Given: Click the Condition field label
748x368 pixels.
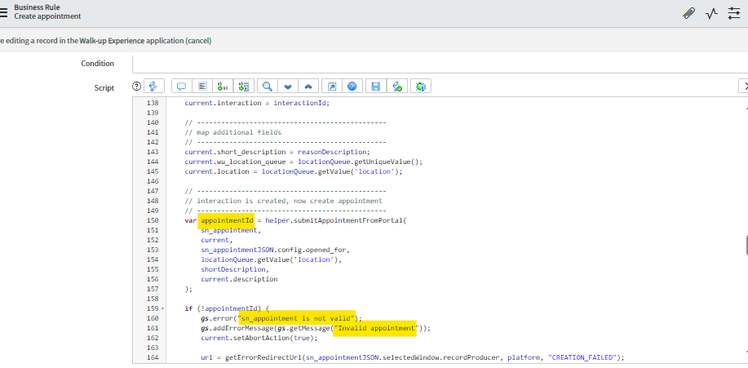Looking at the screenshot, I should click(x=97, y=63).
